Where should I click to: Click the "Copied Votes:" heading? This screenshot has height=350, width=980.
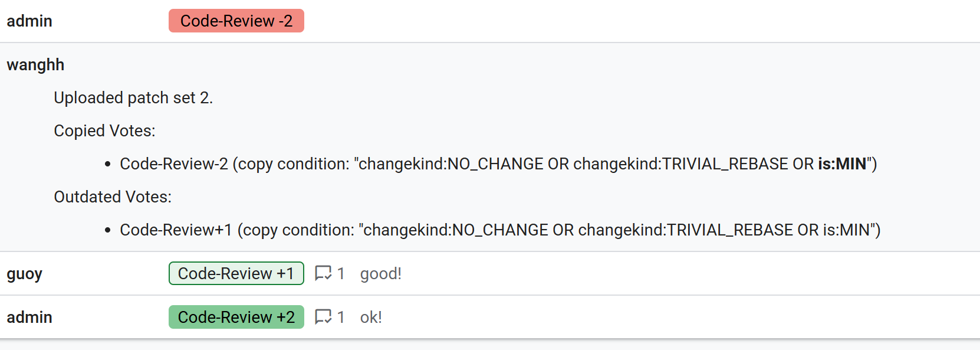[104, 130]
